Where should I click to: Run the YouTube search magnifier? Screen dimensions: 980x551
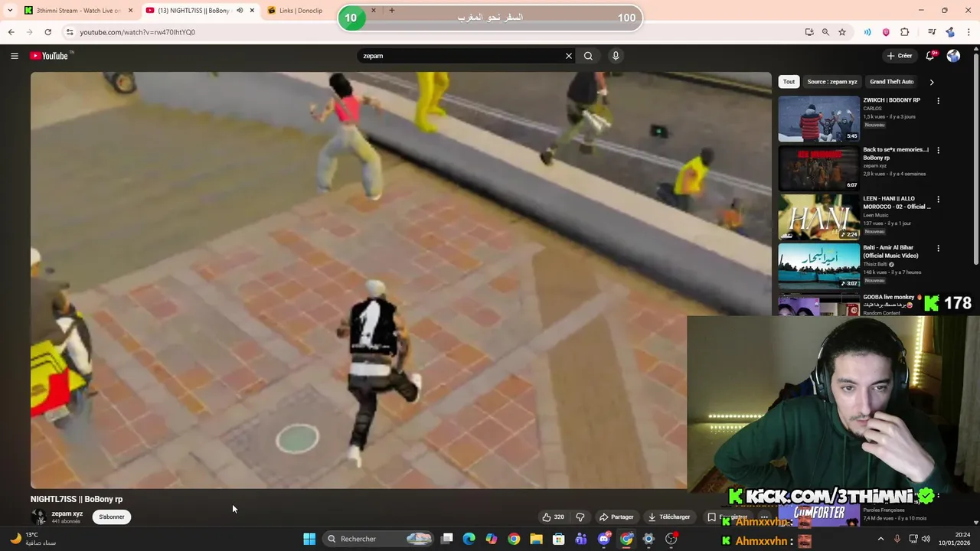coord(588,56)
